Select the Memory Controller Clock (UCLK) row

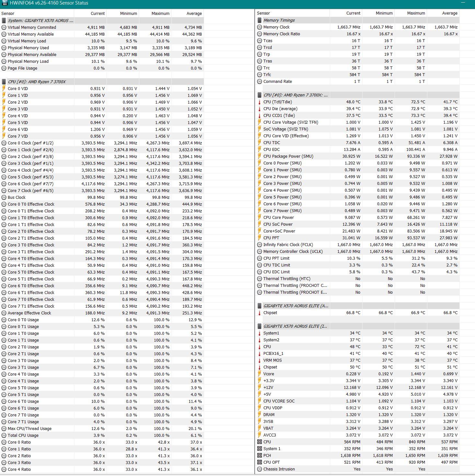click(357, 251)
